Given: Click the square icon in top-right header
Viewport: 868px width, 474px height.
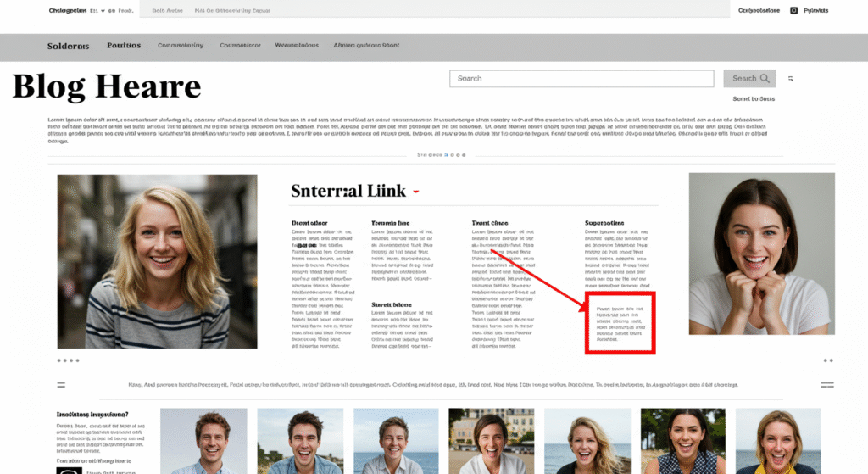Looking at the screenshot, I should [794, 11].
